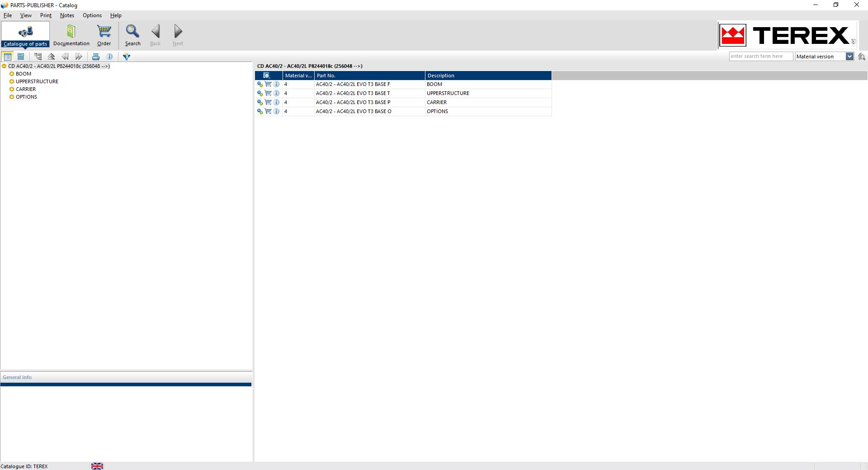The image size is (868, 470).
Task: Show info for CARRIER row
Action: click(276, 102)
